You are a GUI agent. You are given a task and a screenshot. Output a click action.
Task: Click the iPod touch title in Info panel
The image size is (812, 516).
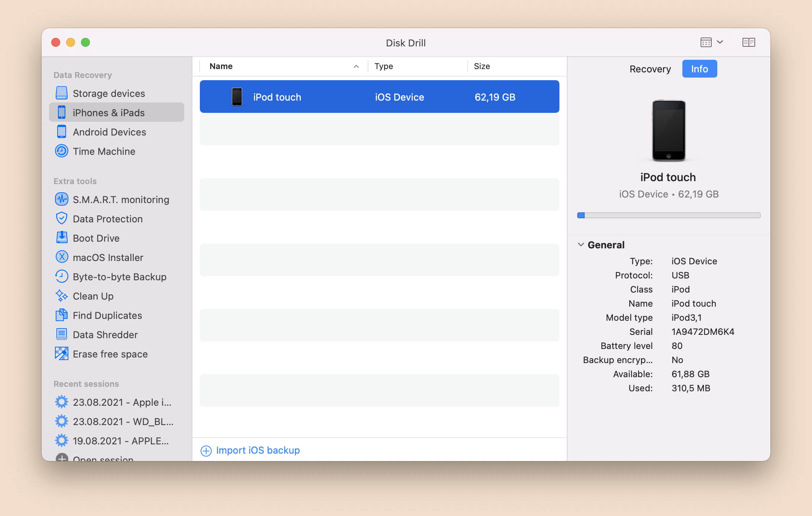(668, 177)
